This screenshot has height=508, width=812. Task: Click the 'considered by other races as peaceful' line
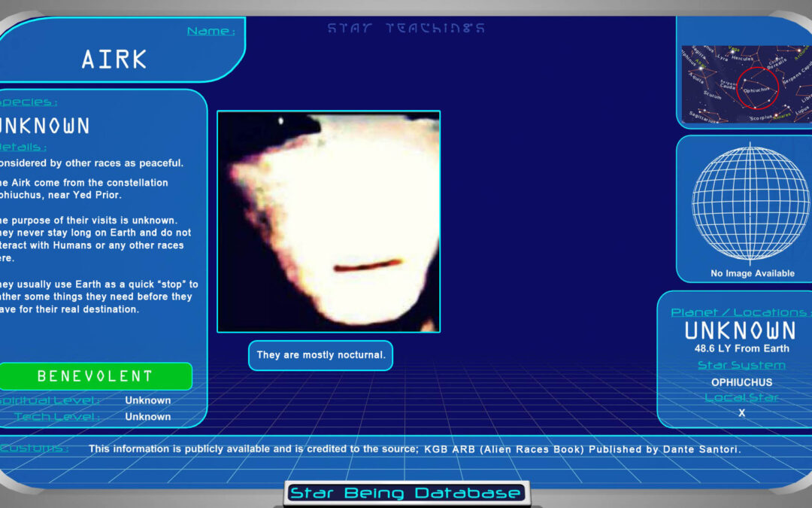(92, 163)
